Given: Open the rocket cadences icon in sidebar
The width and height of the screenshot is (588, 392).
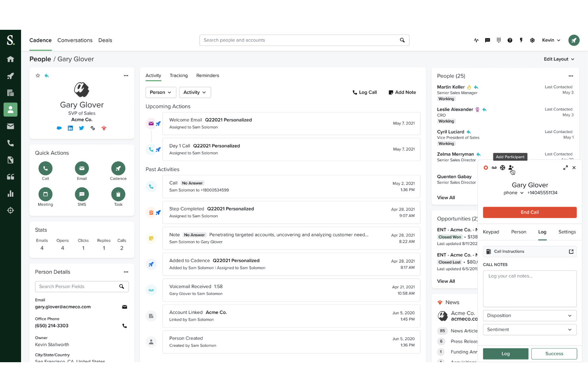Looking at the screenshot, I should coord(10,76).
